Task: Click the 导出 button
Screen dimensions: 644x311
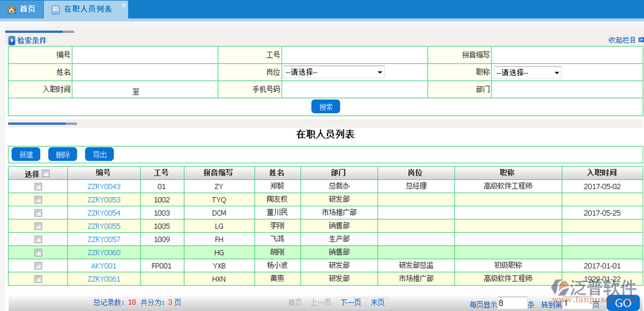Action: click(x=99, y=155)
